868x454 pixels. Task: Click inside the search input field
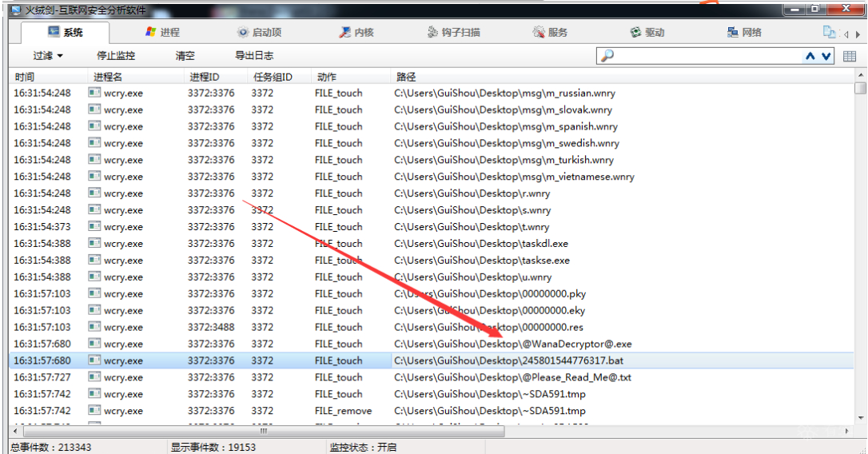709,55
